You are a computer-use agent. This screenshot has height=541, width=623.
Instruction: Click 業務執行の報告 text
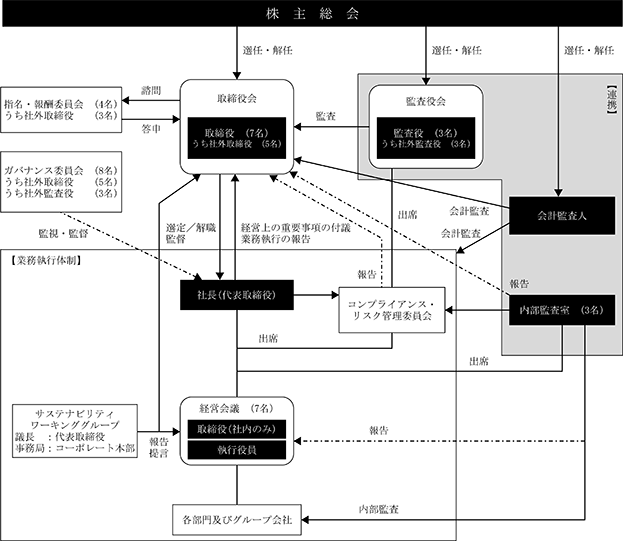[276, 239]
